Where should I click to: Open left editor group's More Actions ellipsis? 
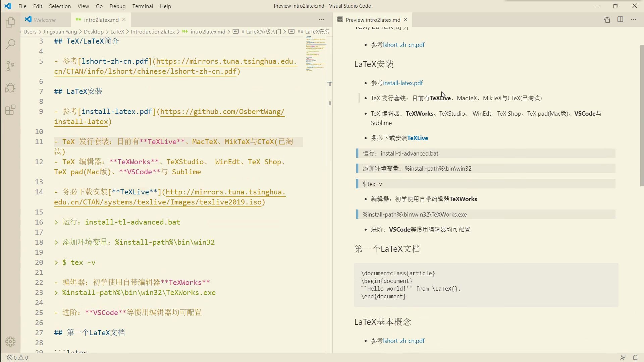321,20
